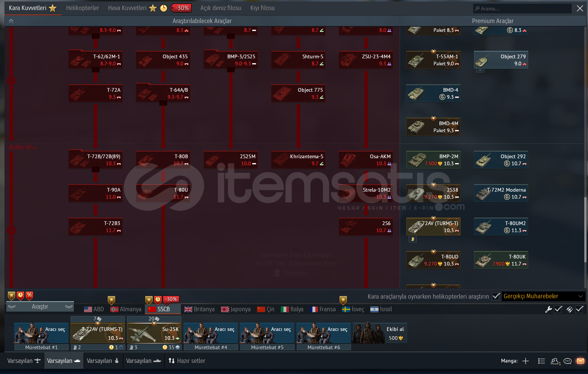Open the mail envelope icon
The width and height of the screenshot is (588, 374).
tap(580, 361)
